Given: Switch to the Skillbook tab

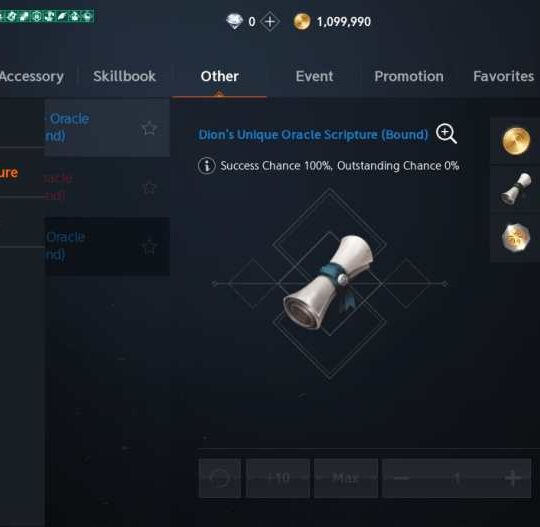Looking at the screenshot, I should [124, 76].
